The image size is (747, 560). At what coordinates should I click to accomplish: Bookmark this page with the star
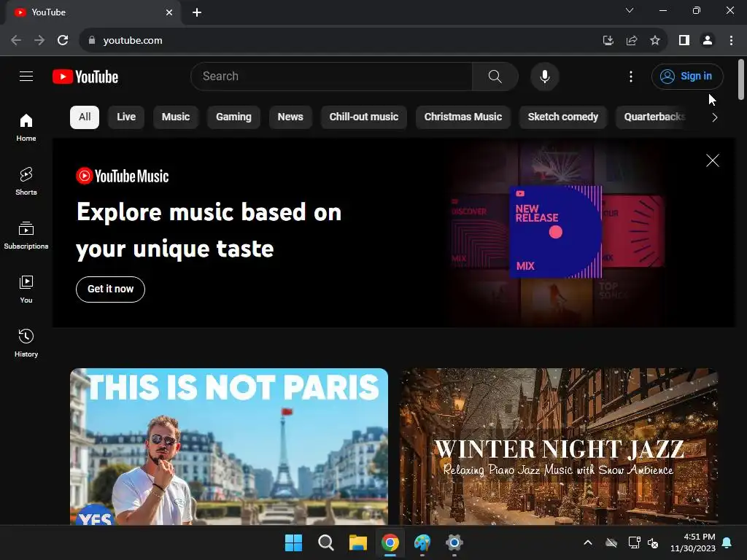click(x=655, y=41)
